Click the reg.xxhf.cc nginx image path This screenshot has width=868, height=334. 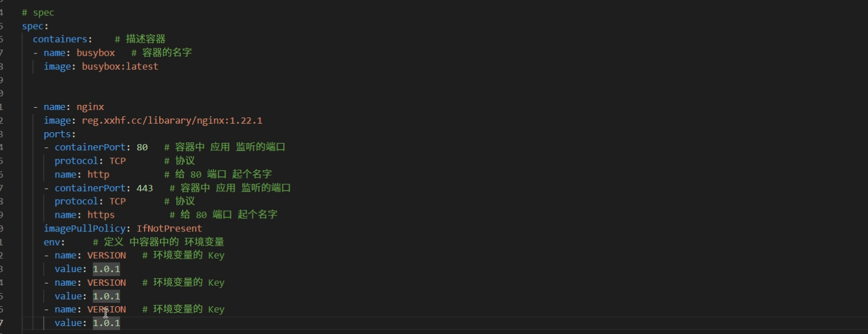(172, 120)
